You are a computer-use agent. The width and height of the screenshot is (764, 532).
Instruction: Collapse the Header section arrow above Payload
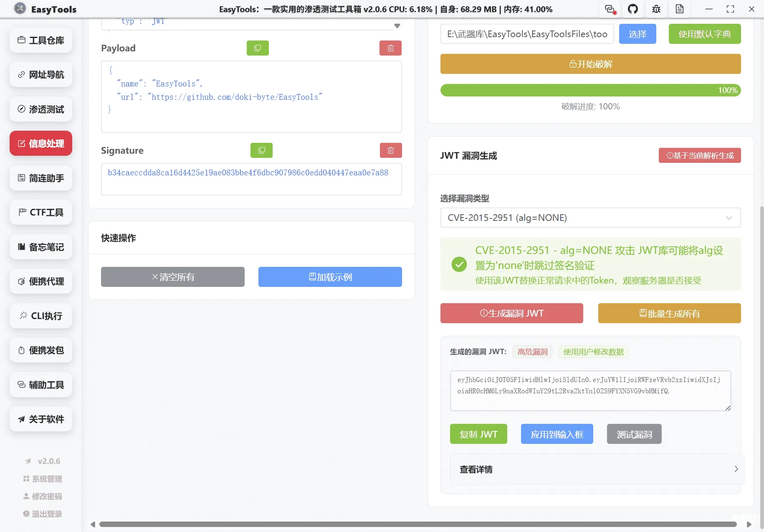click(396, 25)
